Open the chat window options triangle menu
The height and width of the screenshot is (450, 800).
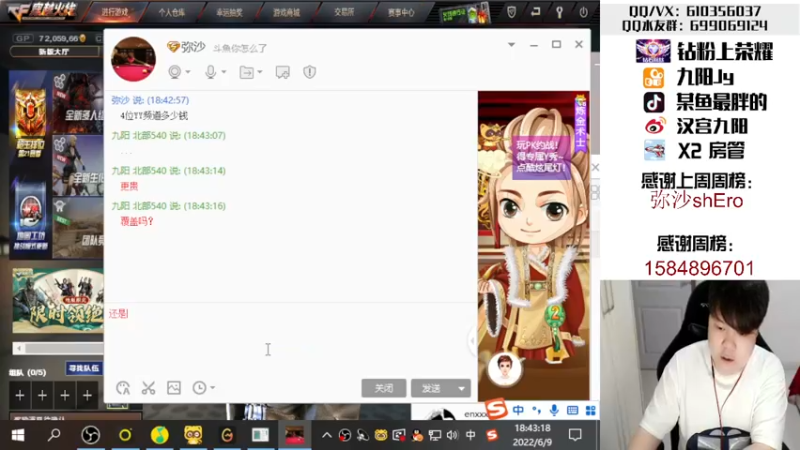[511, 44]
